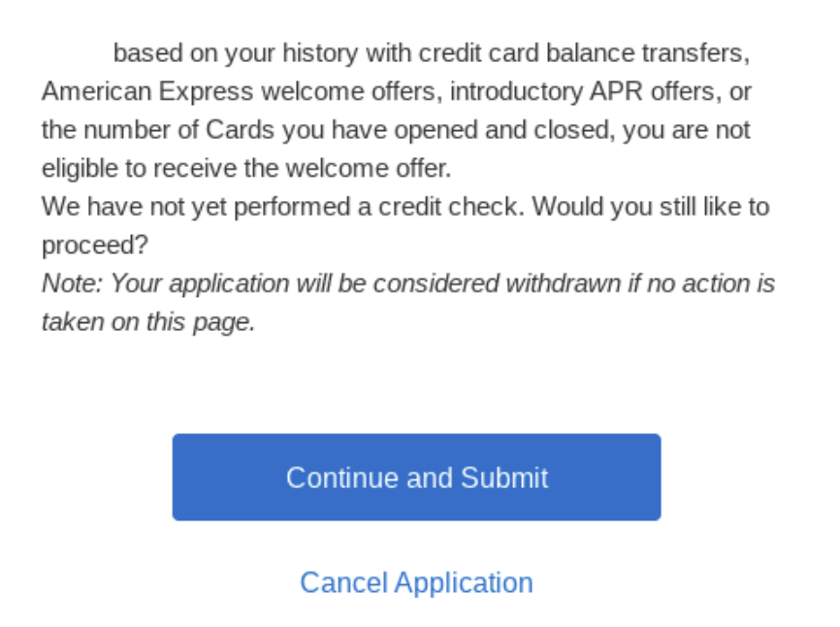Submit the application despite the welcome offer warning
The width and height of the screenshot is (840, 627).
(416, 477)
